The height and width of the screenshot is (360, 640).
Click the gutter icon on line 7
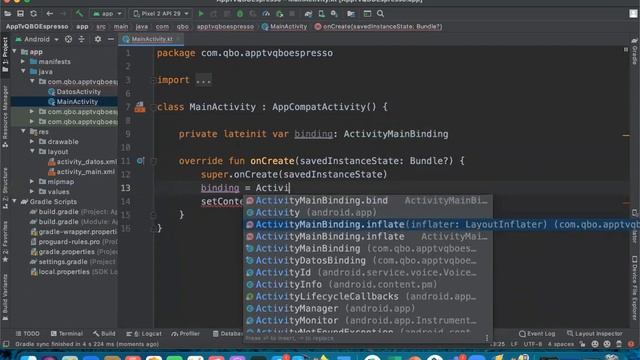point(140,107)
